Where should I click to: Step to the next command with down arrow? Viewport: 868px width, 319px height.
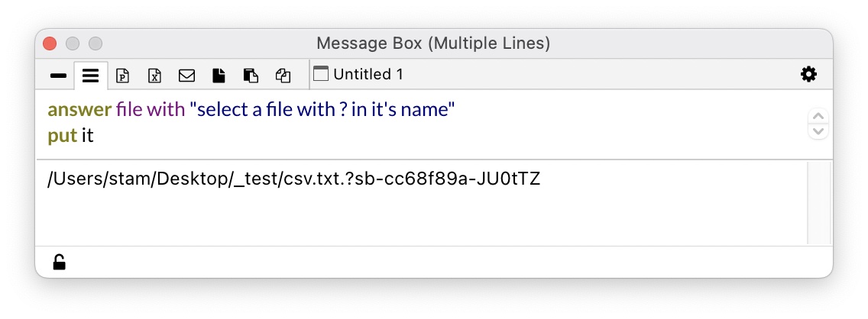pos(818,130)
